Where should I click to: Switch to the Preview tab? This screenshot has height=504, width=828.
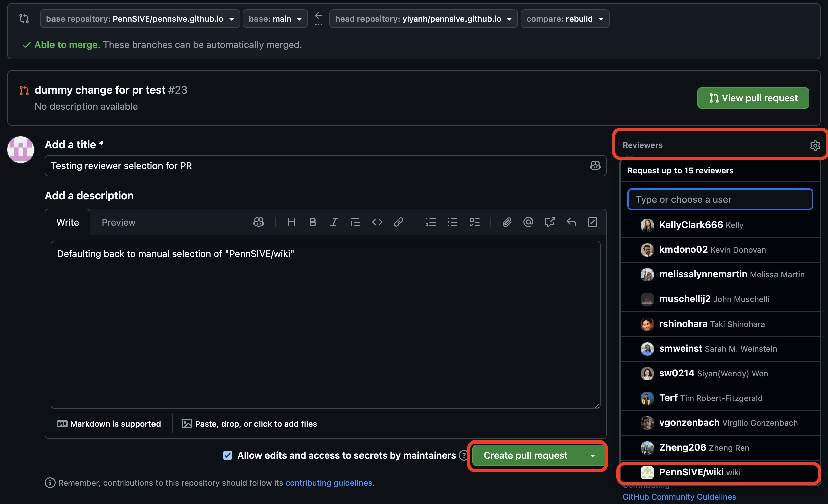click(119, 222)
